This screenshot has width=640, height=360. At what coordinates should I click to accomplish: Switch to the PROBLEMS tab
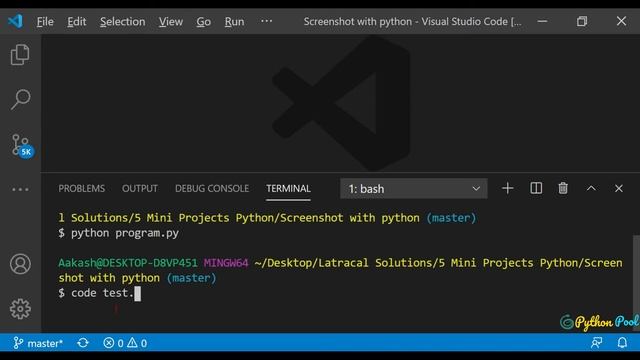(x=82, y=189)
